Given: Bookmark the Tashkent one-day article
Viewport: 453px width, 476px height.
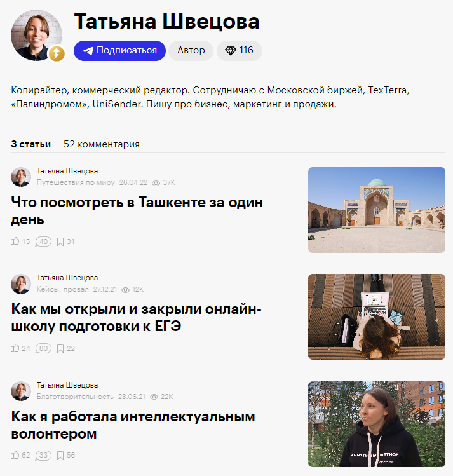Looking at the screenshot, I should pyautogui.click(x=60, y=241).
